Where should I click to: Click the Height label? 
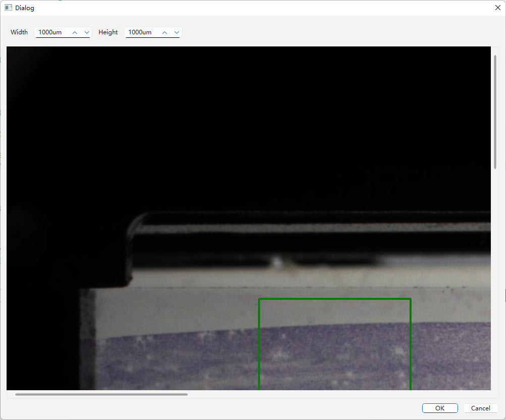pyautogui.click(x=108, y=32)
